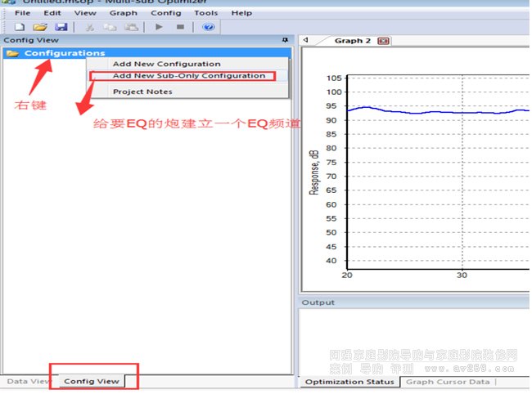The image size is (532, 394).
Task: Choose Add New Configuration
Action: [x=166, y=64]
